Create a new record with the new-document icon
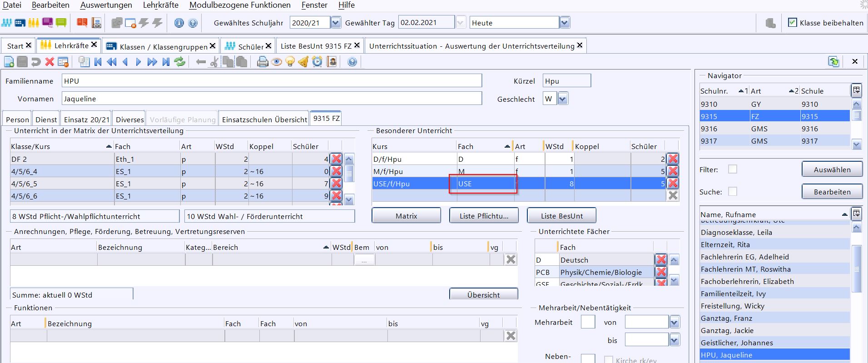 coord(9,62)
